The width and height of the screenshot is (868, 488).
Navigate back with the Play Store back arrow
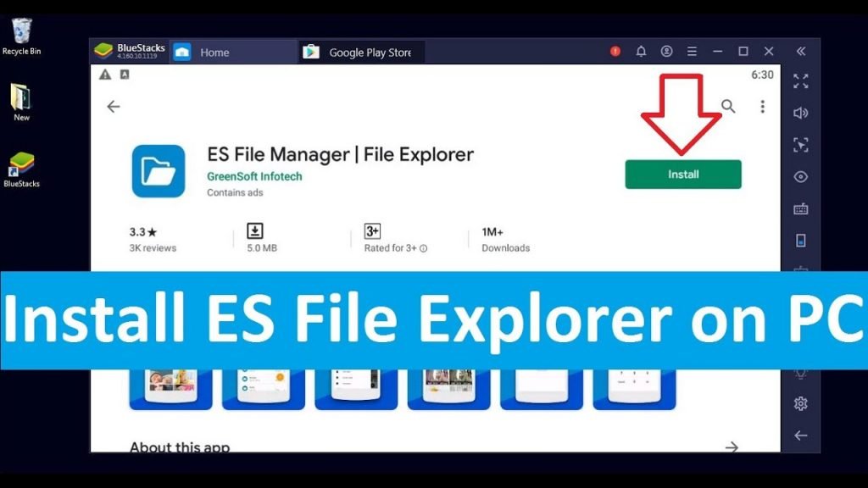(x=113, y=108)
